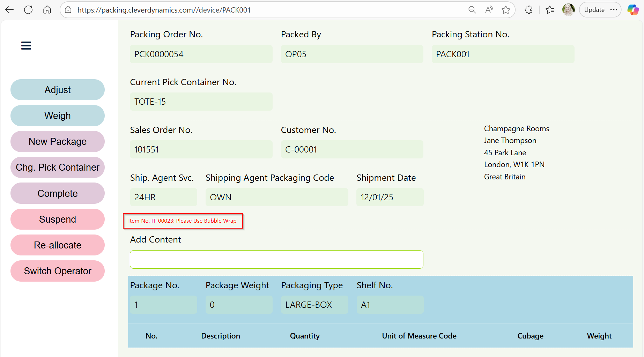Click the browser back arrow
The image size is (644, 357).
tap(10, 10)
